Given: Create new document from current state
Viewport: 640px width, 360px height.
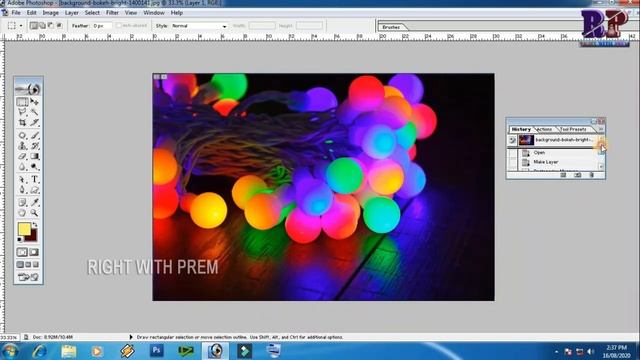Looking at the screenshot, I should (563, 175).
